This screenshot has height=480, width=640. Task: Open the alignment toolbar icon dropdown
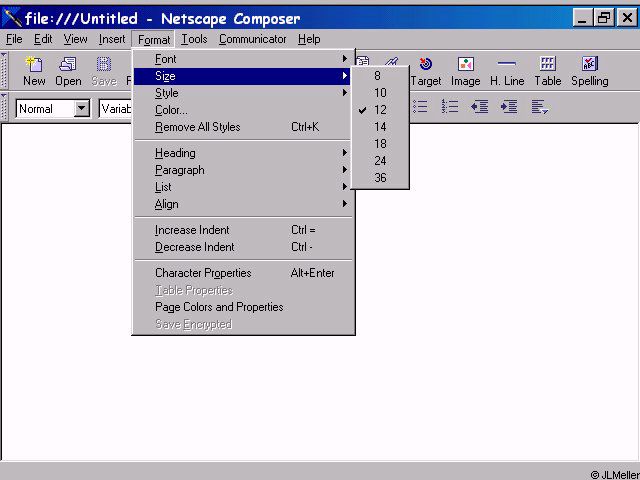click(x=540, y=107)
